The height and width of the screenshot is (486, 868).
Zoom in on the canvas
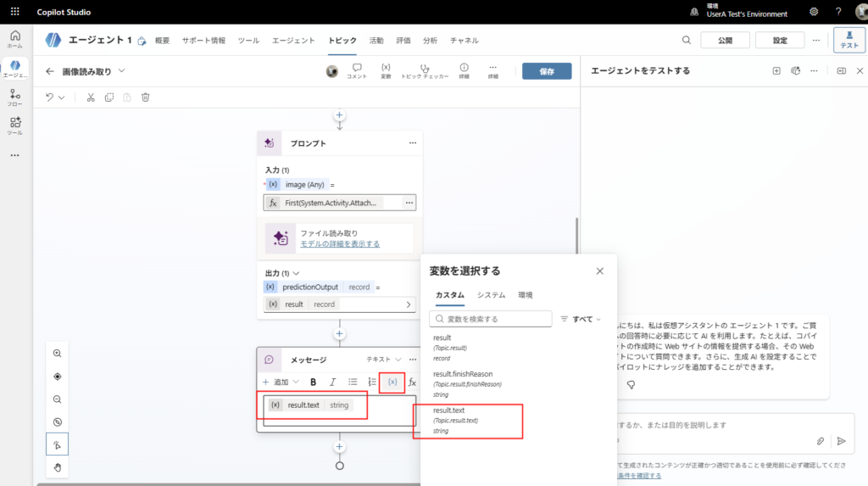point(57,354)
